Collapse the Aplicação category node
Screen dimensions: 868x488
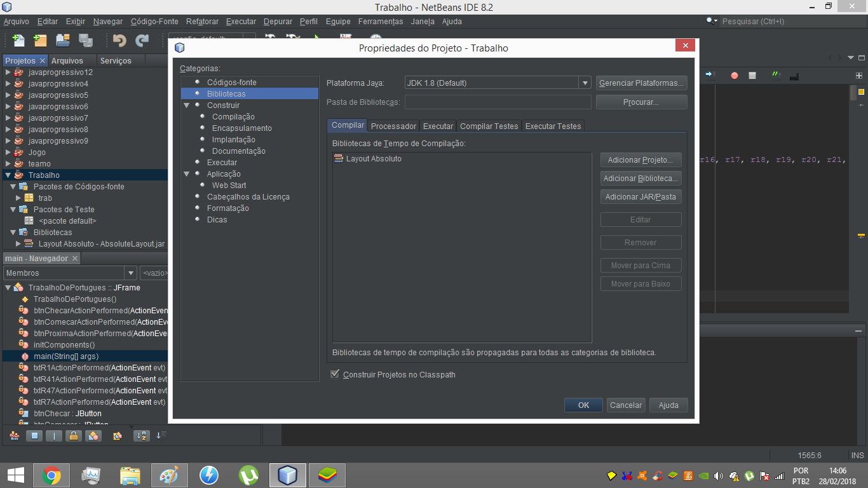(187, 173)
